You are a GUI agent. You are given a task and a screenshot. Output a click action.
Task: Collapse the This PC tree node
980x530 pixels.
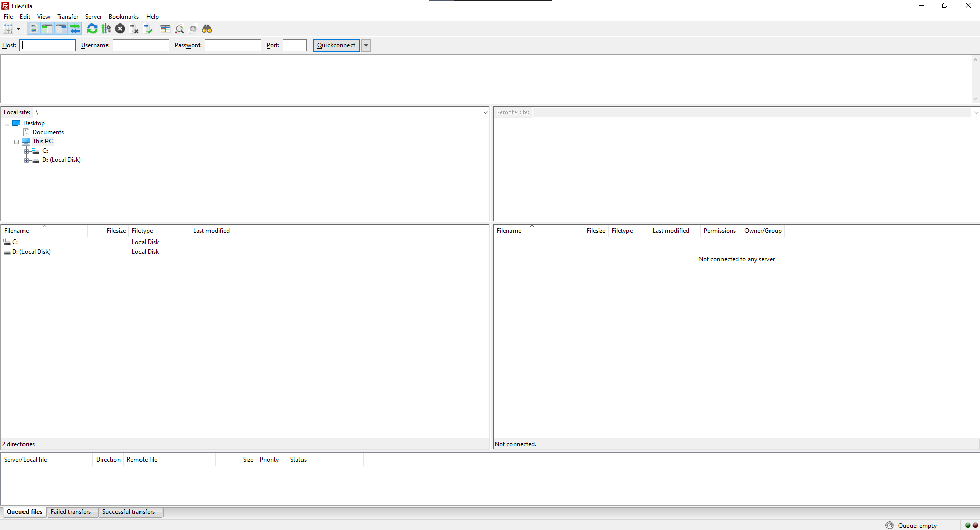(17, 142)
